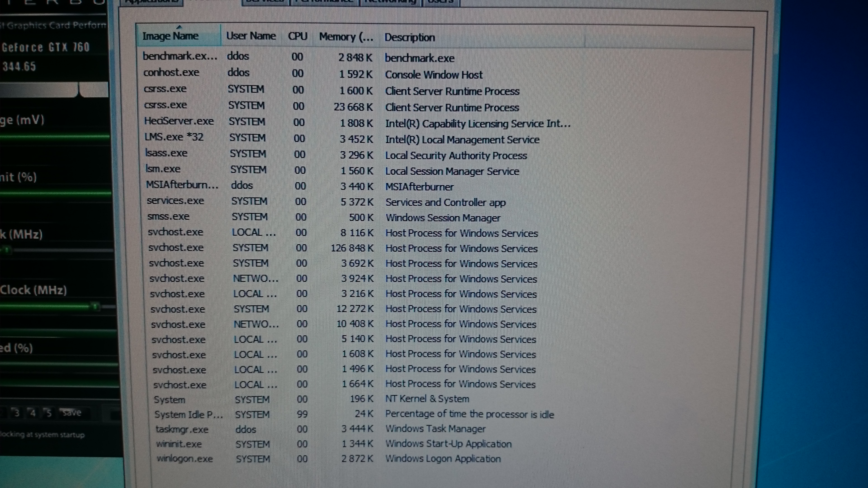
Task: Sort processes by Image Name column
Action: click(x=179, y=35)
